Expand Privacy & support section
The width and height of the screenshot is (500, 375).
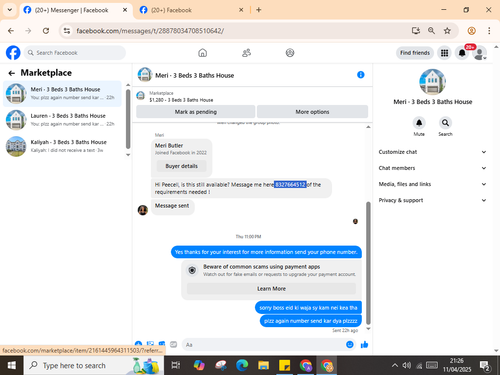pos(432,200)
